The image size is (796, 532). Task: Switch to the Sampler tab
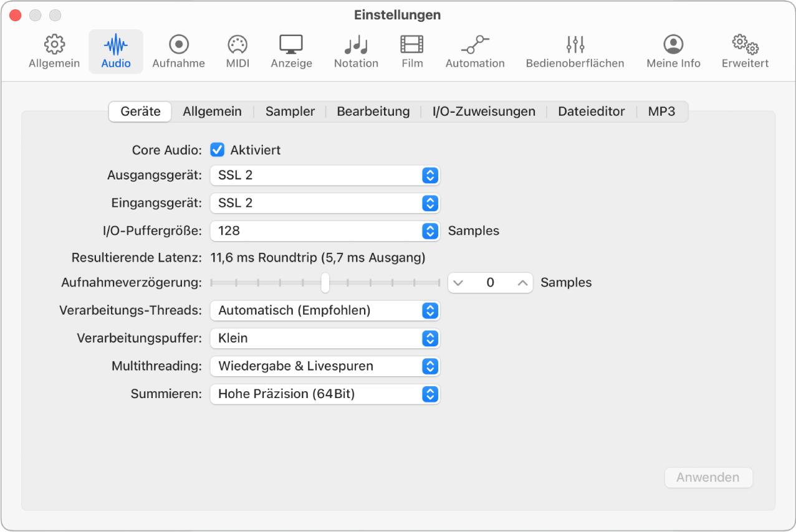[289, 111]
